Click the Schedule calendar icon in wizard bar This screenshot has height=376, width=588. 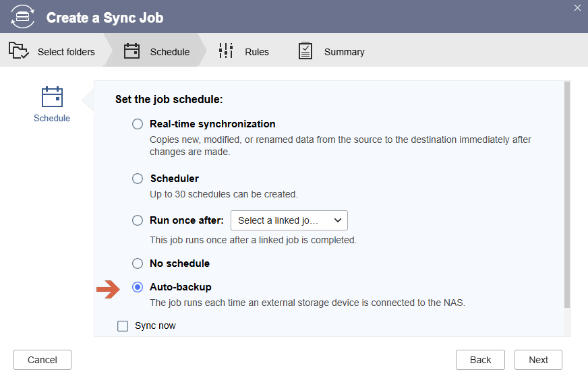coord(132,51)
